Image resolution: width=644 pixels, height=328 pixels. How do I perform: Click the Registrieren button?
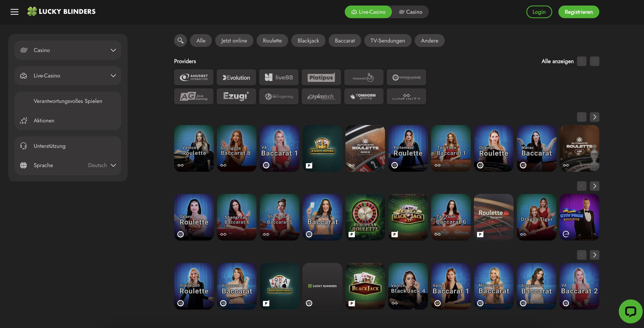point(578,12)
